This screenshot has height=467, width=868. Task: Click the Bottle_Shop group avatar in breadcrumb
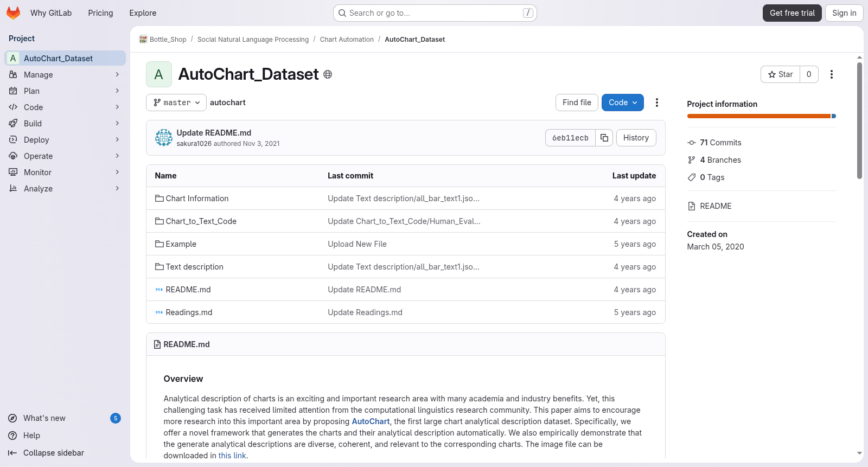point(143,39)
